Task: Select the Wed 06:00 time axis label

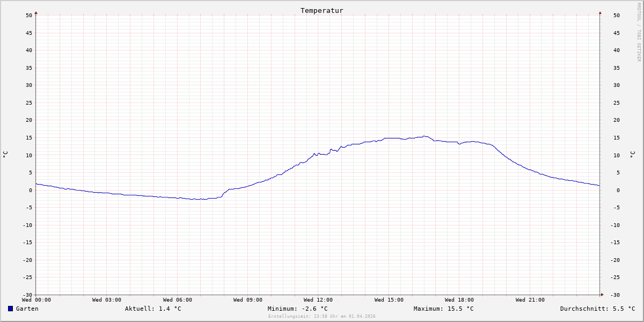Action: [x=178, y=300]
